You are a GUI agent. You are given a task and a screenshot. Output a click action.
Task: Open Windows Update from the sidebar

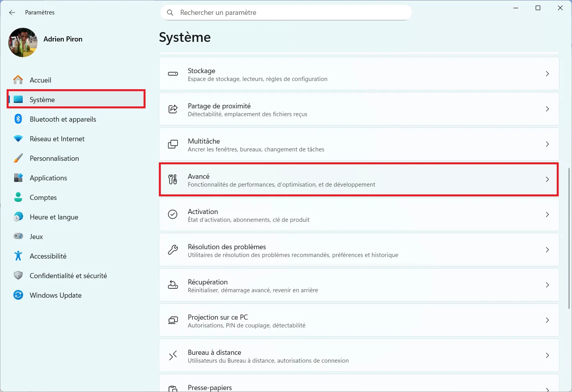click(x=56, y=295)
